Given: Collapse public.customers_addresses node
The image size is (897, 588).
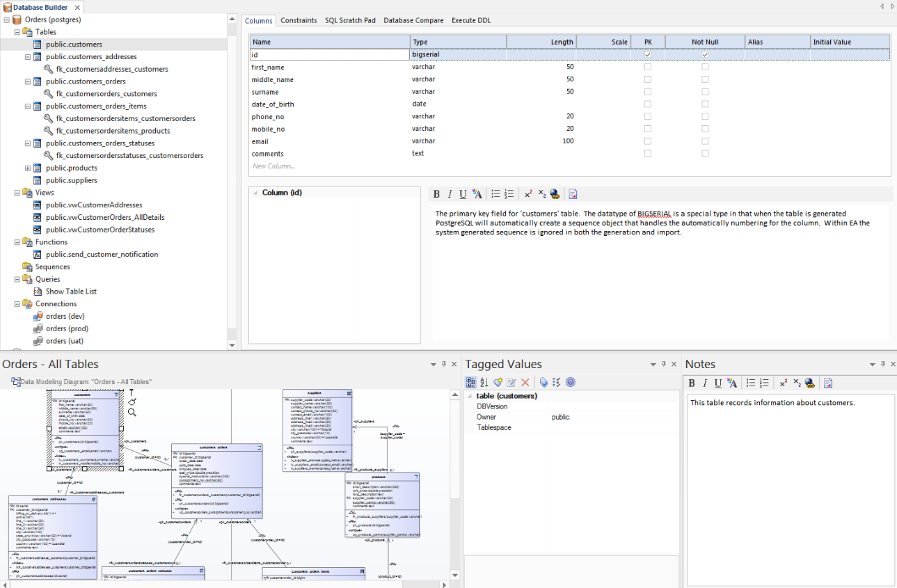Looking at the screenshot, I should (x=28, y=56).
